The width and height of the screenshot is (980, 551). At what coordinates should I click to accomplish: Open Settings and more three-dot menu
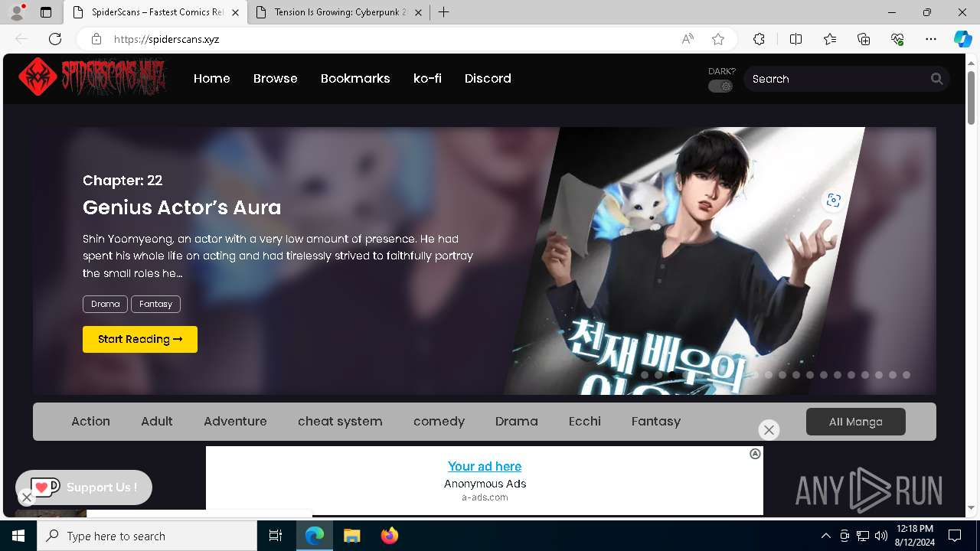point(931,39)
